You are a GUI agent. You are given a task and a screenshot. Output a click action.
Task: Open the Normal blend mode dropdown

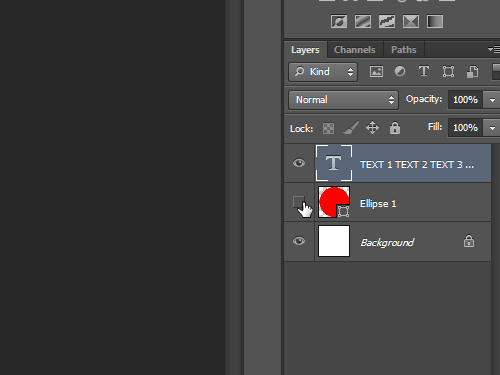pyautogui.click(x=343, y=100)
